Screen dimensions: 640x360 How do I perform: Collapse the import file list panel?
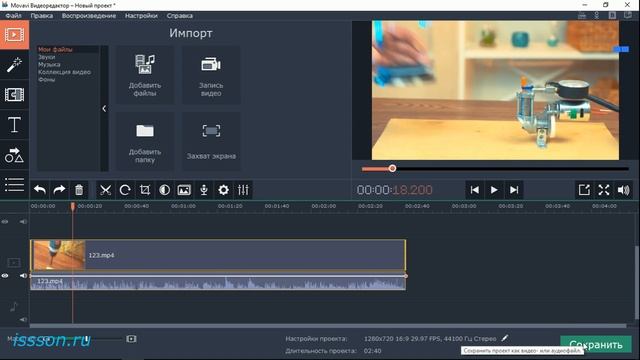(104, 109)
